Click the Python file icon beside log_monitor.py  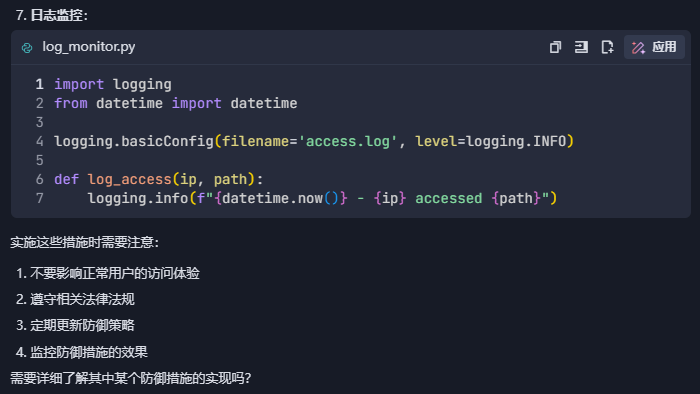pyautogui.click(x=27, y=48)
